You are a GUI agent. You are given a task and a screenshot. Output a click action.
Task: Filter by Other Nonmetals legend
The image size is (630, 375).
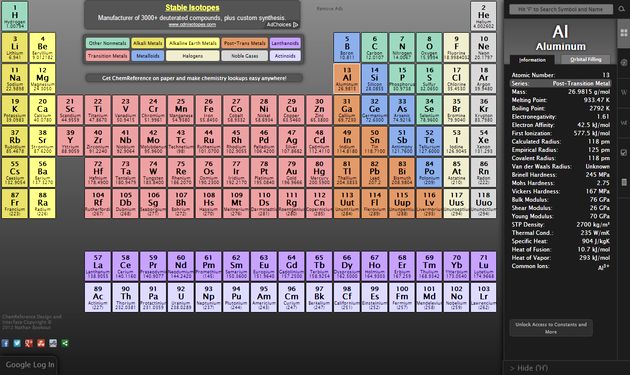click(x=107, y=43)
